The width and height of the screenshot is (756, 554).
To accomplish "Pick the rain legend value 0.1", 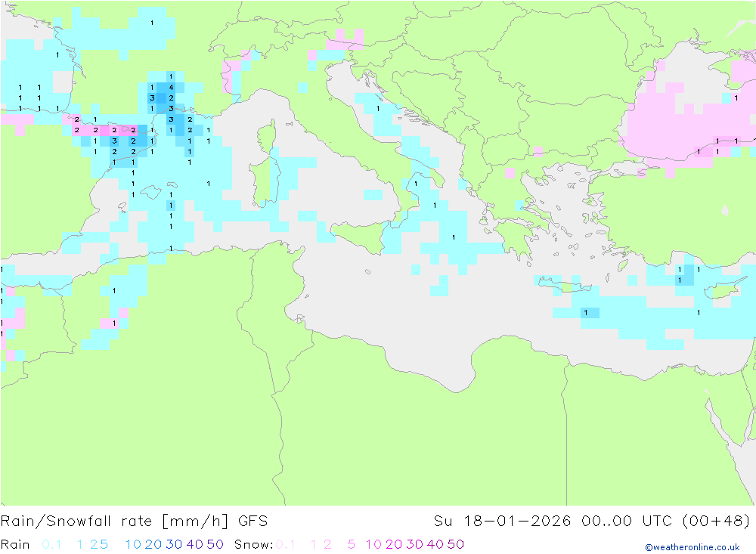I will (x=51, y=544).
